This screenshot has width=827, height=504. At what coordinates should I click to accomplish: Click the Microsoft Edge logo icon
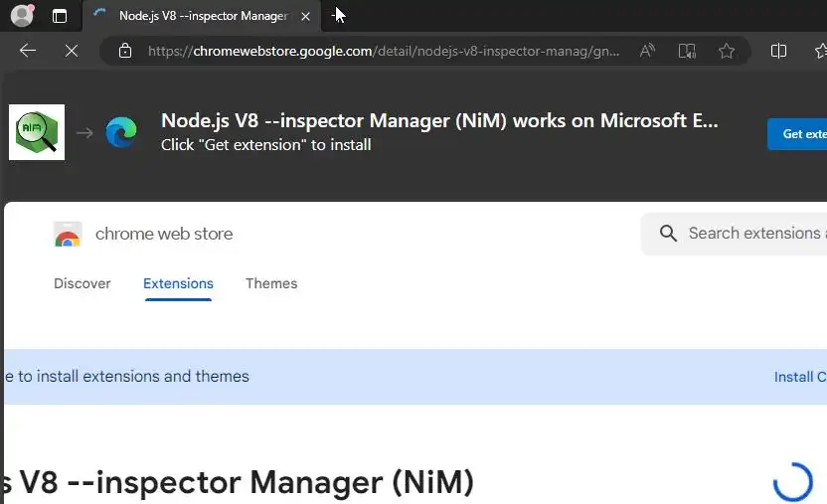[121, 132]
